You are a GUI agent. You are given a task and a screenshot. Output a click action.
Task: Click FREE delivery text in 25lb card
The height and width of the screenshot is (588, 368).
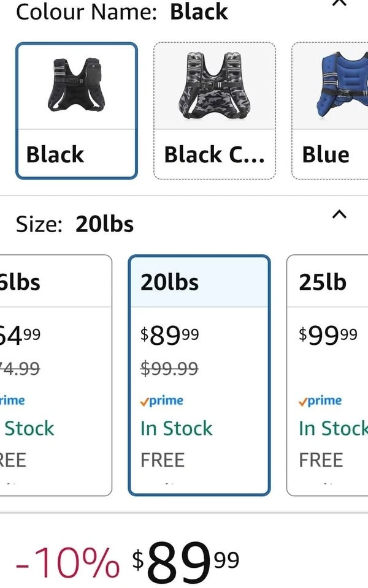point(321,459)
